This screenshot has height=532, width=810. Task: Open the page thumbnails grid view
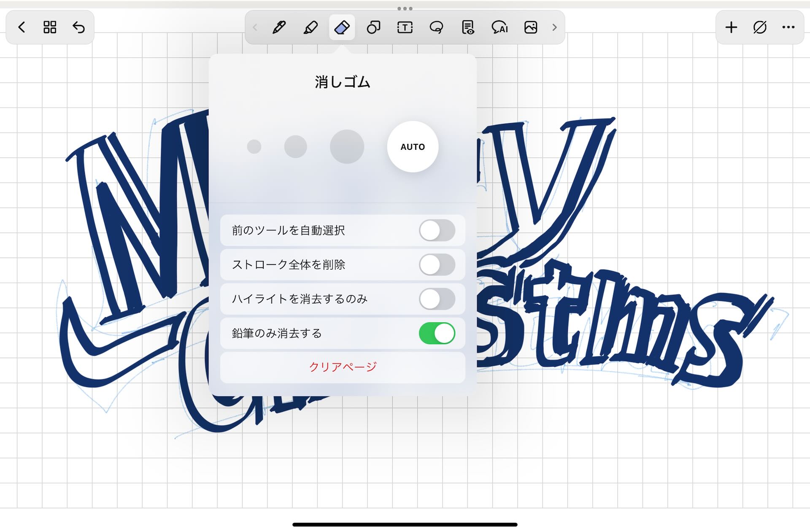(50, 27)
